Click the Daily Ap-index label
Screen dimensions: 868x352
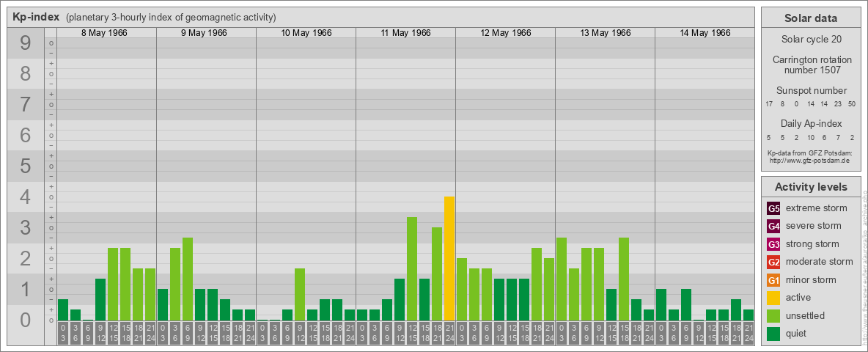click(x=811, y=123)
